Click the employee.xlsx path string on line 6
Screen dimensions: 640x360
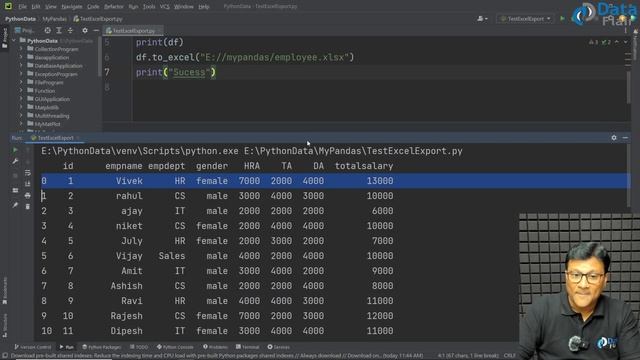[x=275, y=58]
